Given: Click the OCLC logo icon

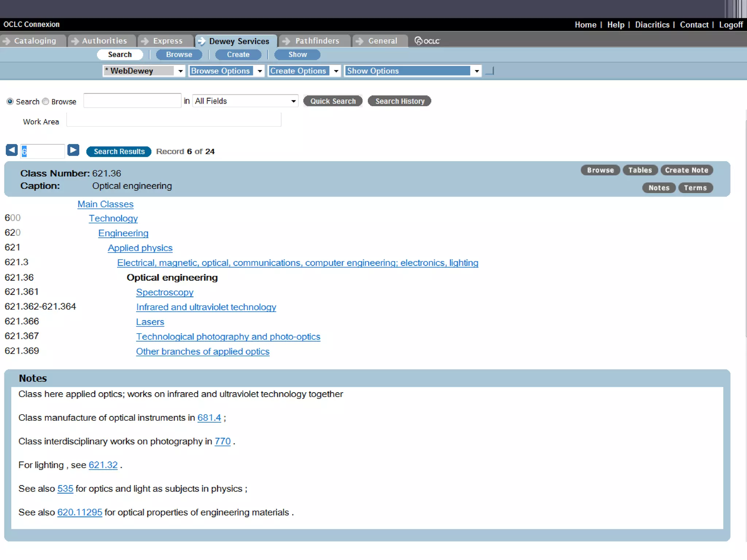Looking at the screenshot, I should click(427, 41).
